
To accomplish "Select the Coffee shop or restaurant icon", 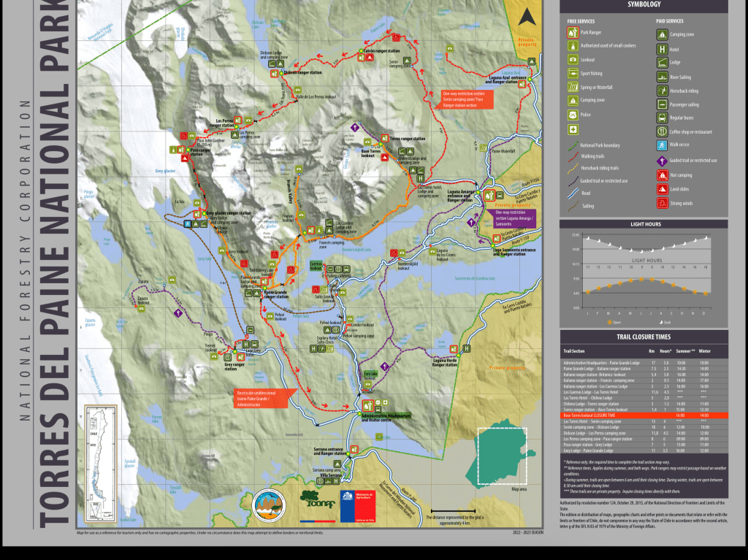I will click(x=662, y=131).
